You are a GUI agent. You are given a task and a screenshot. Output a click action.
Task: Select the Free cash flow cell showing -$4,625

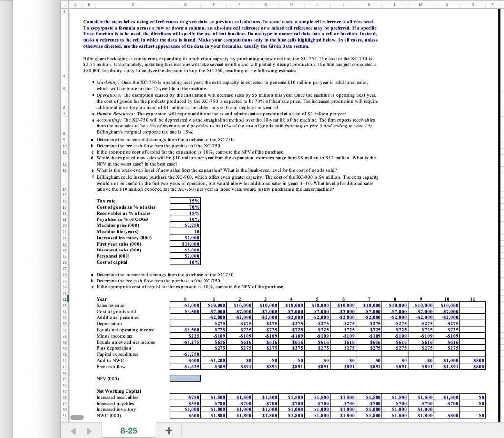(x=185, y=366)
